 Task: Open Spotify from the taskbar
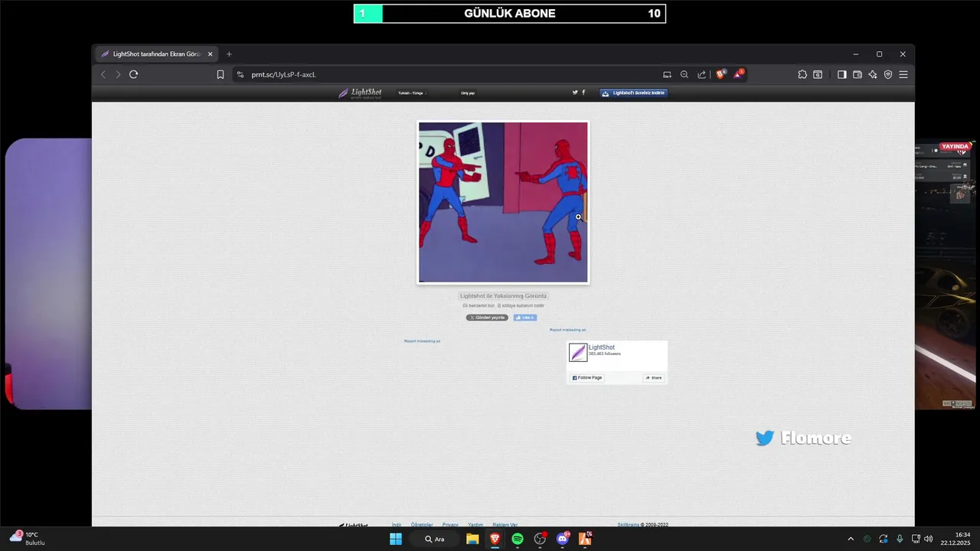click(518, 539)
